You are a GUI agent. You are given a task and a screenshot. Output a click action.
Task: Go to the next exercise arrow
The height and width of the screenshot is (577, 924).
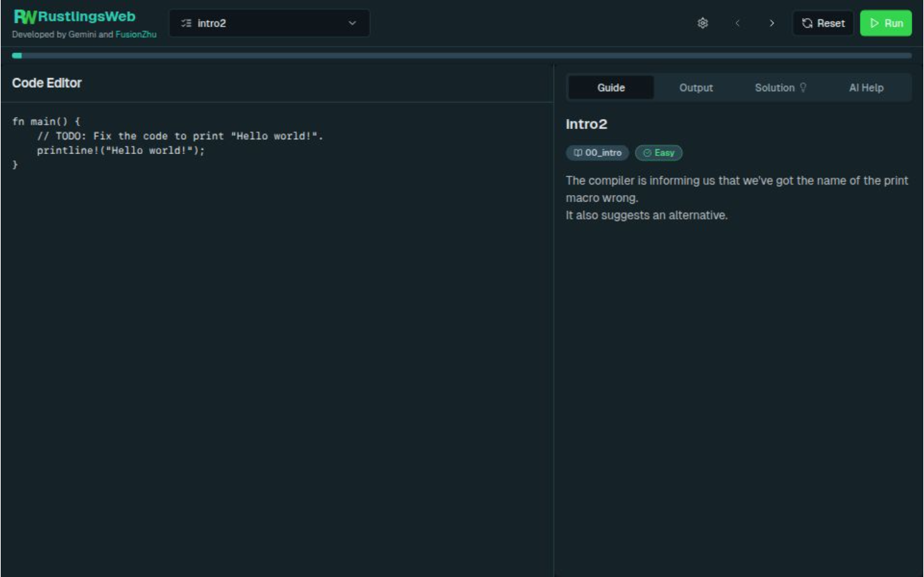tap(771, 23)
